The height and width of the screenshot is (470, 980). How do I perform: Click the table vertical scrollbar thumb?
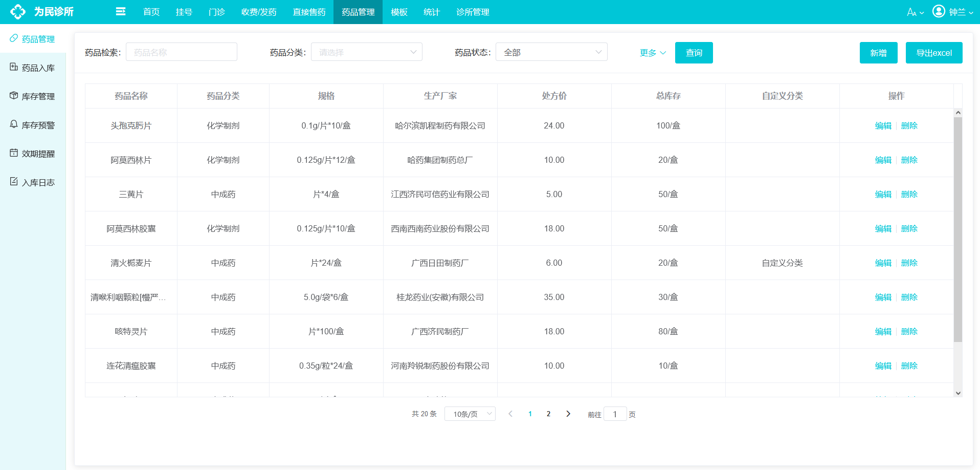tap(958, 229)
